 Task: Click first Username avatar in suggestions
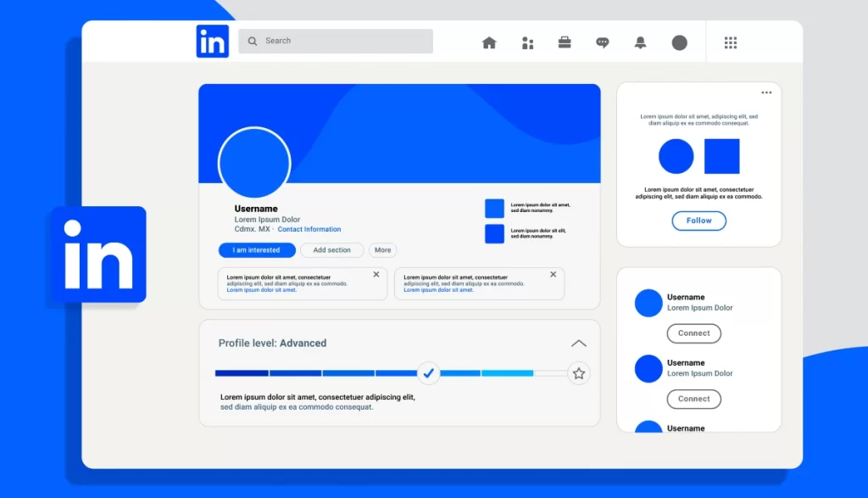(x=648, y=303)
